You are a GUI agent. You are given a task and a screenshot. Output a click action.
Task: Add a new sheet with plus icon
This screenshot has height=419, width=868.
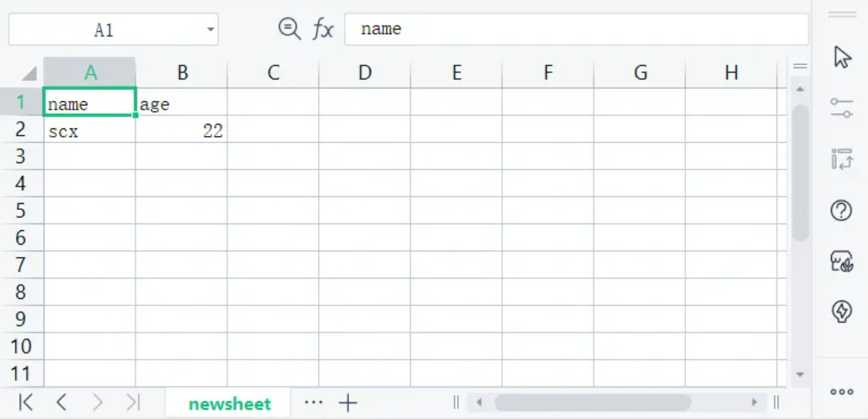click(x=348, y=403)
